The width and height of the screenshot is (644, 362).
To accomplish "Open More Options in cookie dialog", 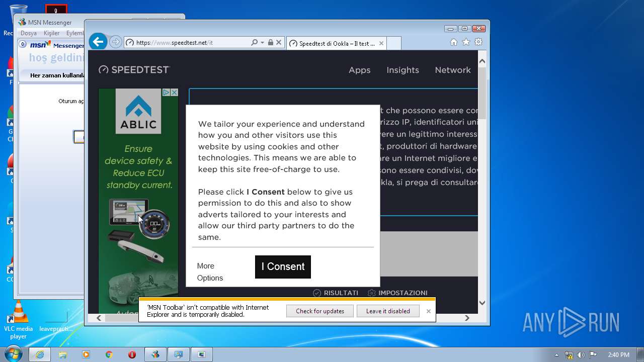I will pyautogui.click(x=210, y=271).
